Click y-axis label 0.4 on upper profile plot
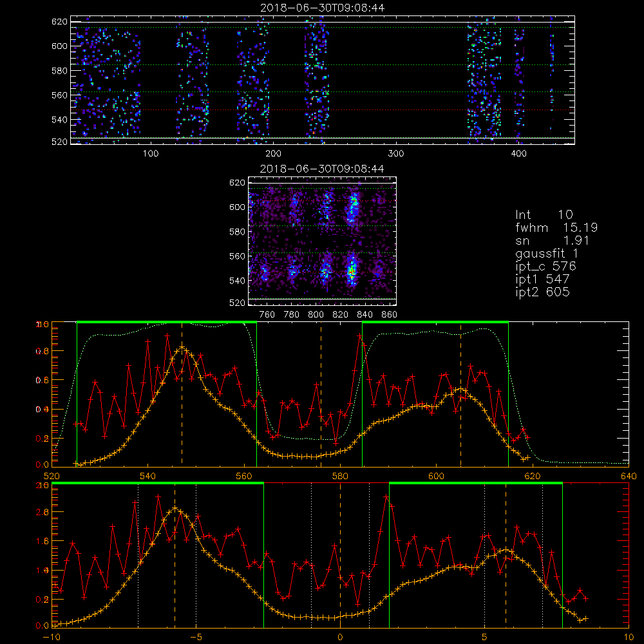The height and width of the screenshot is (644, 644). click(43, 410)
